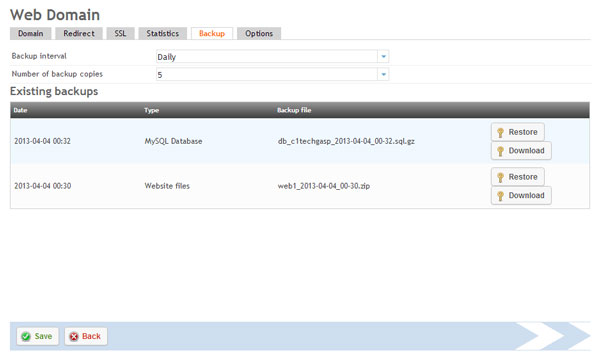Expand the Backup interval dropdown arrow
Viewport: 600px width, 363px height.
[383, 57]
